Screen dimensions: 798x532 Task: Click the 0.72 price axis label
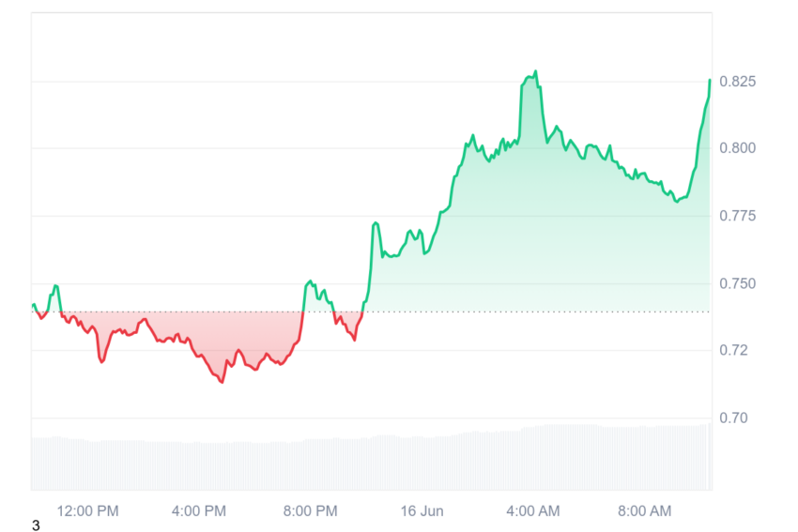click(733, 350)
